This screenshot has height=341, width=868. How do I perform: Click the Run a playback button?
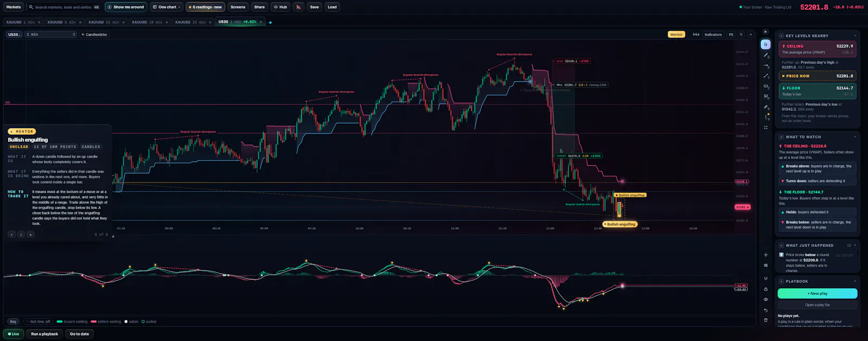[44, 334]
